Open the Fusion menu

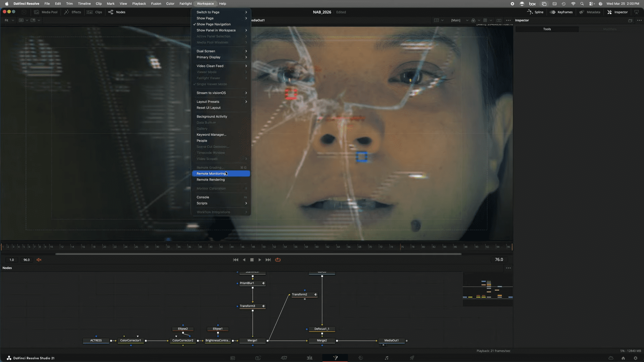click(x=156, y=4)
